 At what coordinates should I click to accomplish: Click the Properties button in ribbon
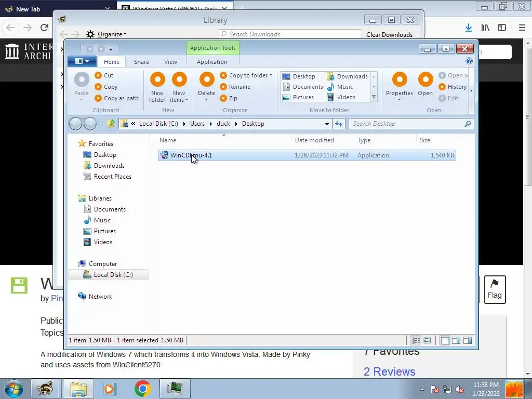(400, 87)
